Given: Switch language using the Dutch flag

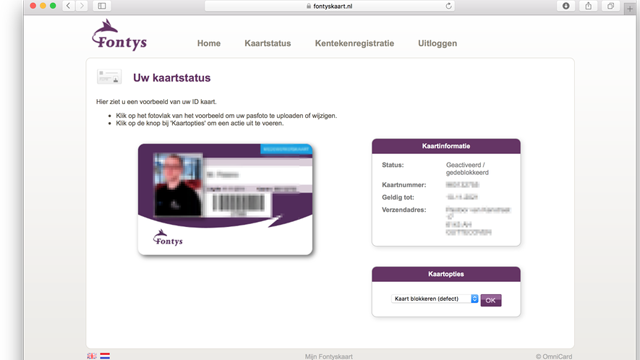Looking at the screenshot, I should [x=105, y=356].
